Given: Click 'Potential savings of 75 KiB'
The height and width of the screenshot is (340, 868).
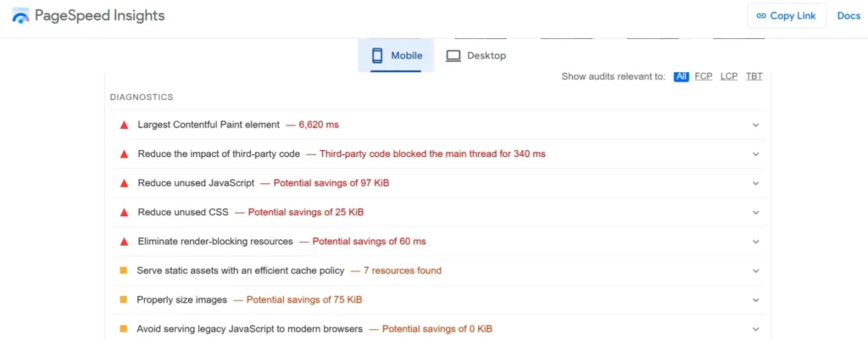Looking at the screenshot, I should (304, 299).
